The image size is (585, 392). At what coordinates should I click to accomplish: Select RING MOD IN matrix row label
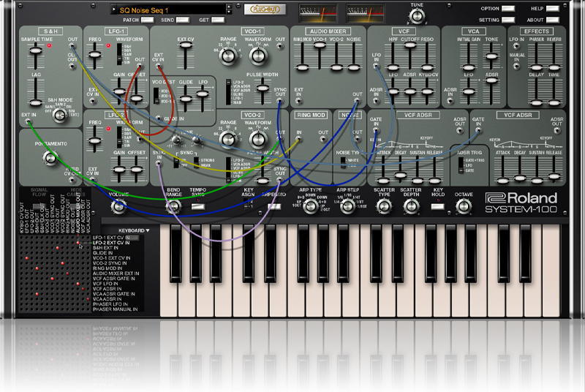click(x=107, y=268)
